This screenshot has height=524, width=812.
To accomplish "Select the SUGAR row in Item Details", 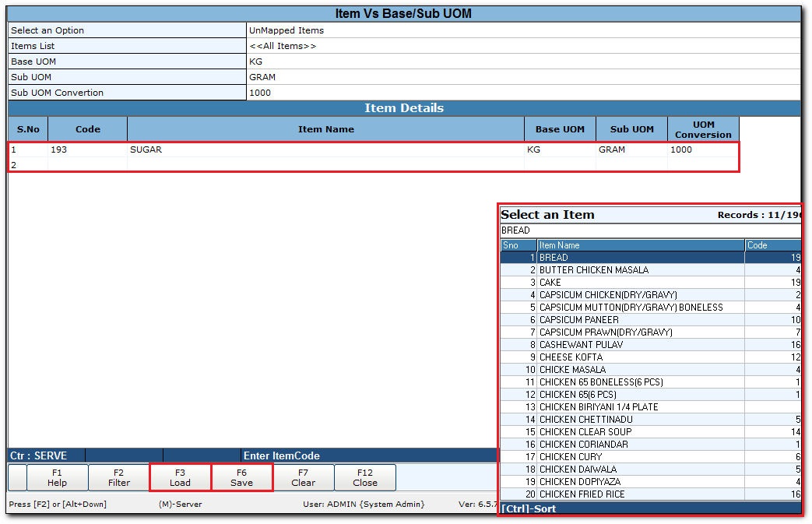I will tap(325, 149).
